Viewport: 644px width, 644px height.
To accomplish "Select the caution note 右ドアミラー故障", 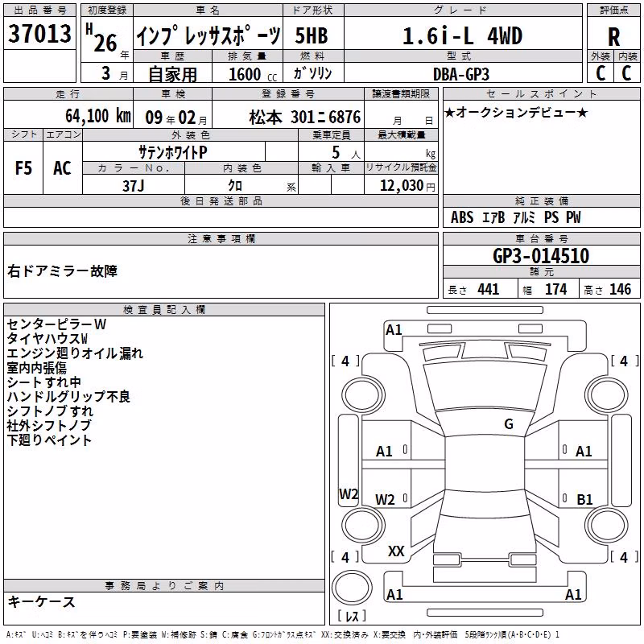I will pos(63,270).
